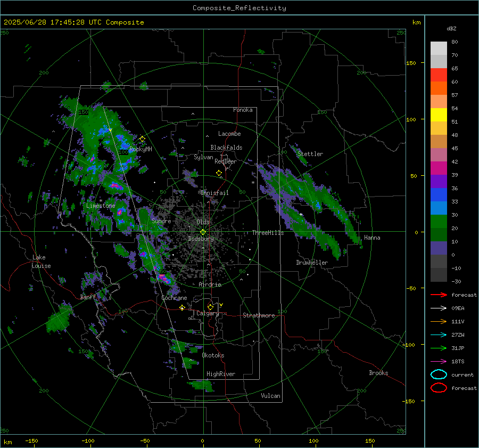Click the Stettler label on map
This screenshot has height=448, width=479.
pyautogui.click(x=310, y=154)
